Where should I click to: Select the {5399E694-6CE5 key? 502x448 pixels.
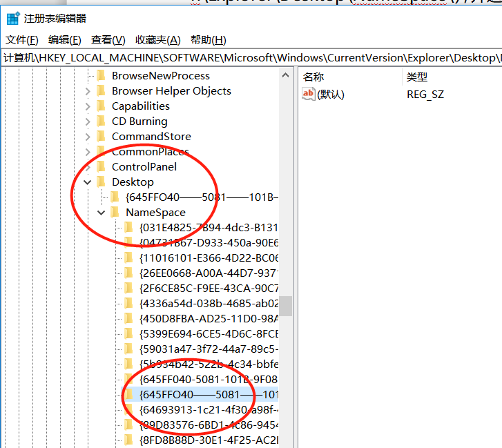[x=209, y=334]
